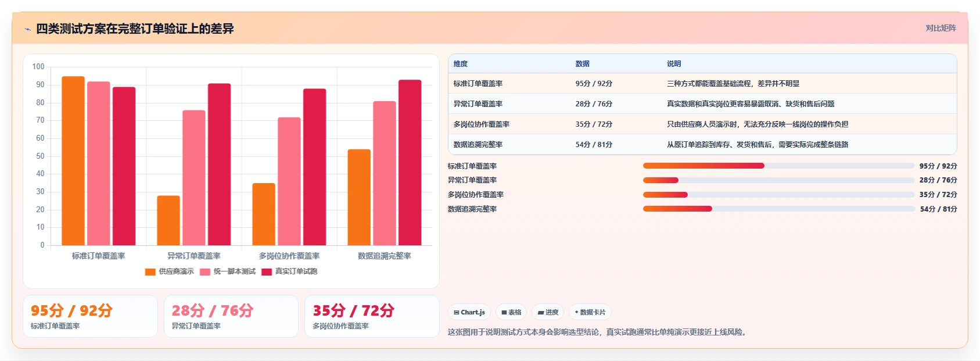Click the 说明 table column header
980x361 pixels.
click(x=674, y=64)
